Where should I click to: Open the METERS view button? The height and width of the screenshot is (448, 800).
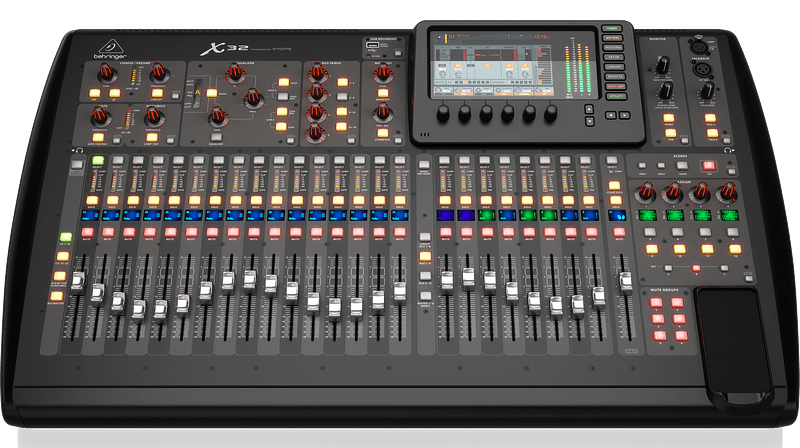click(x=612, y=38)
